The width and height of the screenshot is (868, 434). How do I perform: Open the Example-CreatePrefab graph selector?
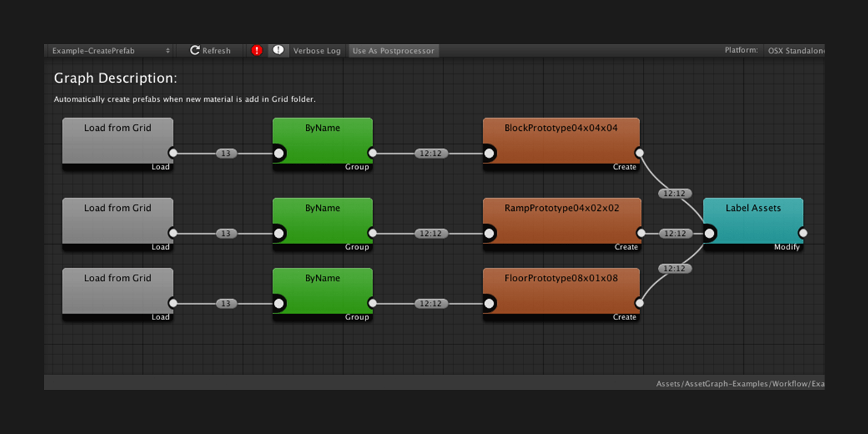(x=112, y=50)
